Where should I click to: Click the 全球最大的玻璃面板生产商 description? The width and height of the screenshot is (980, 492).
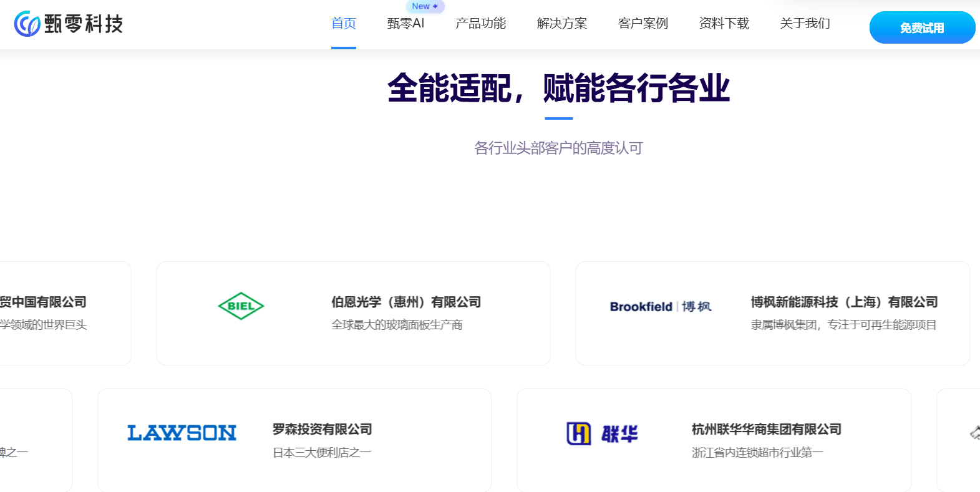(397, 325)
